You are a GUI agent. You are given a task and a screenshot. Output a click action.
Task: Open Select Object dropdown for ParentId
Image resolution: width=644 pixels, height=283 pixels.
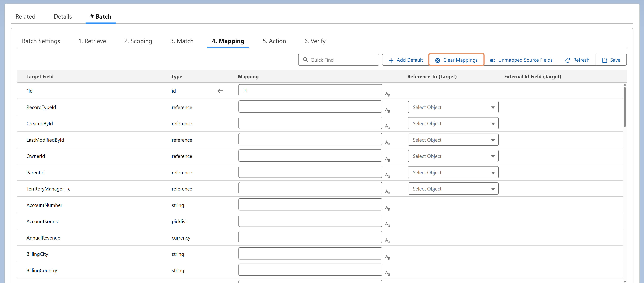coord(453,172)
